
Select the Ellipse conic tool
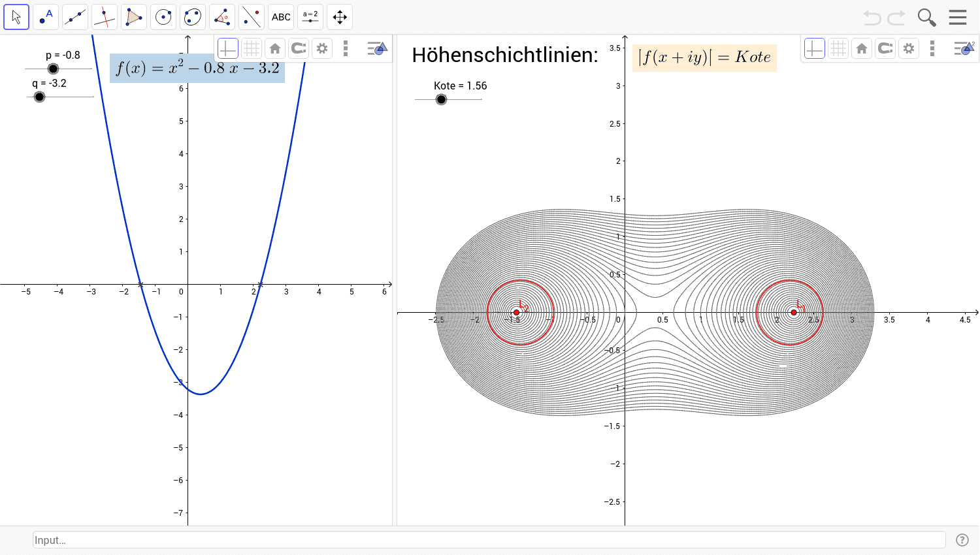tap(193, 17)
